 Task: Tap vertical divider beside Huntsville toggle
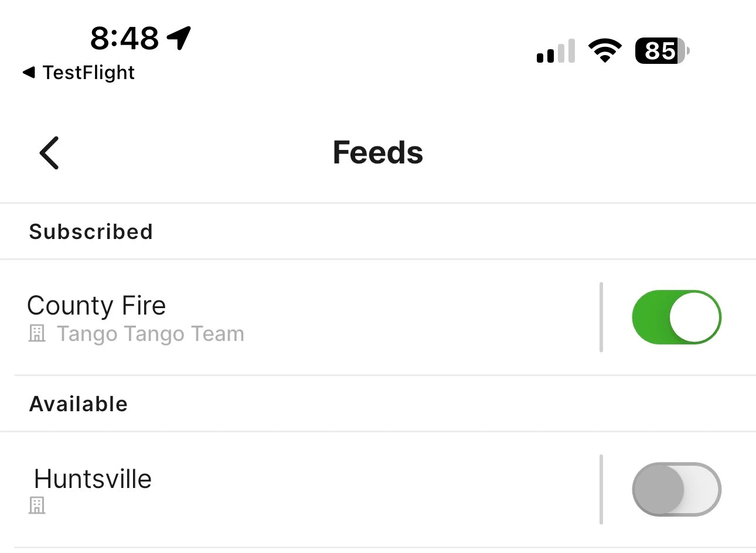(x=601, y=489)
